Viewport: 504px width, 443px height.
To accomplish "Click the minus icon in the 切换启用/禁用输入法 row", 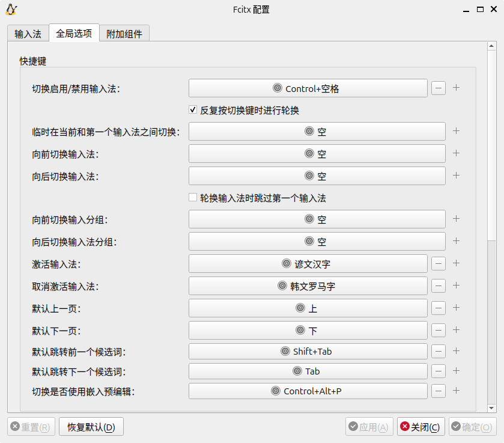I will (439, 88).
